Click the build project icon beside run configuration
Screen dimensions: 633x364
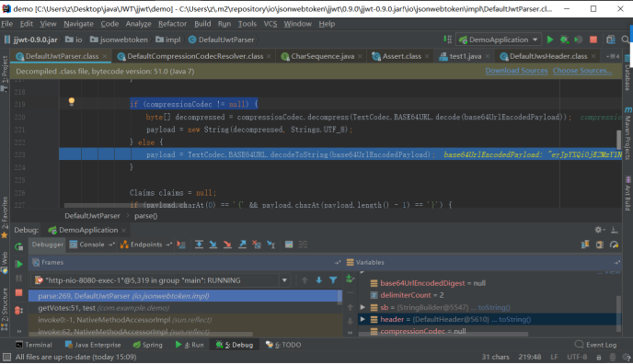click(447, 40)
